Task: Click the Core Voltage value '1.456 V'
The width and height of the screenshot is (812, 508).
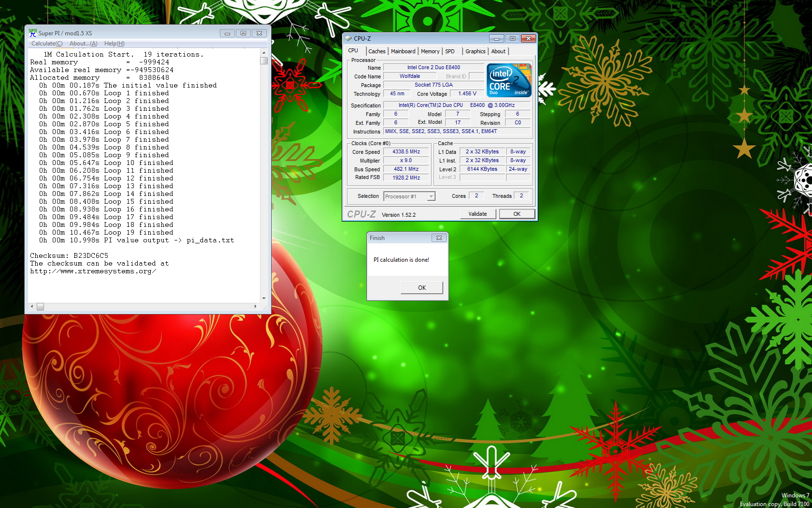Action: tap(467, 93)
